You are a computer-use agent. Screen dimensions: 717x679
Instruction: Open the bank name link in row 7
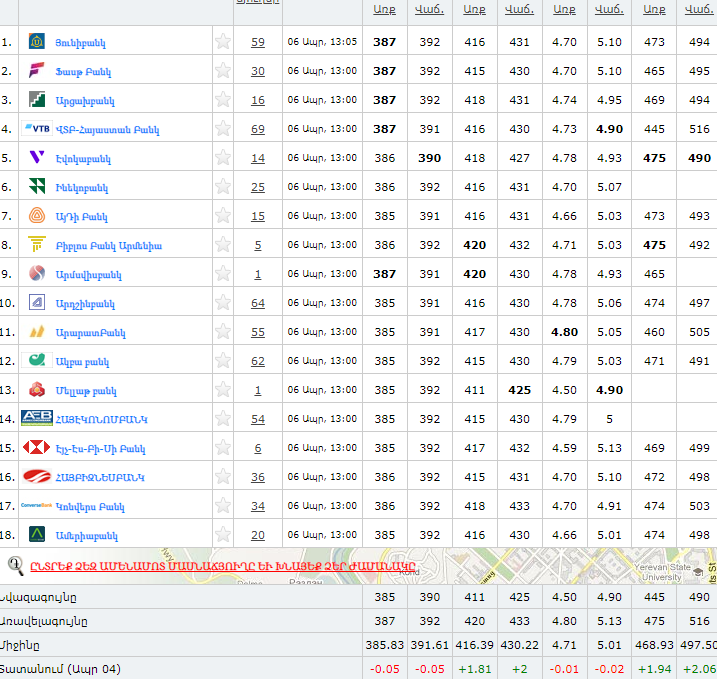[81, 217]
